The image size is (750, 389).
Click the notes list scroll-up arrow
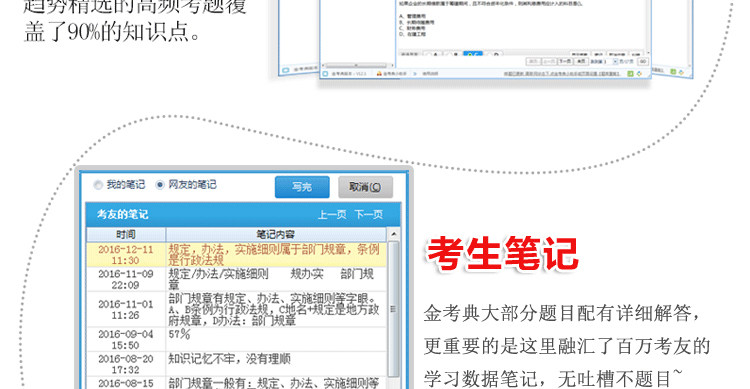(393, 234)
